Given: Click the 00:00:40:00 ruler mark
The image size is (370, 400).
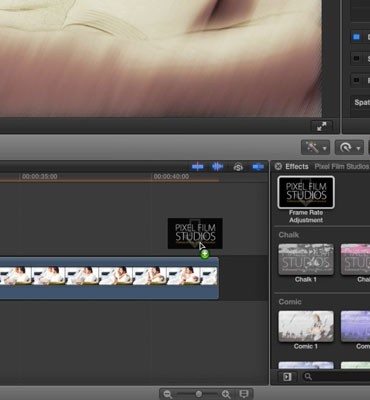Looking at the screenshot, I should [171, 176].
